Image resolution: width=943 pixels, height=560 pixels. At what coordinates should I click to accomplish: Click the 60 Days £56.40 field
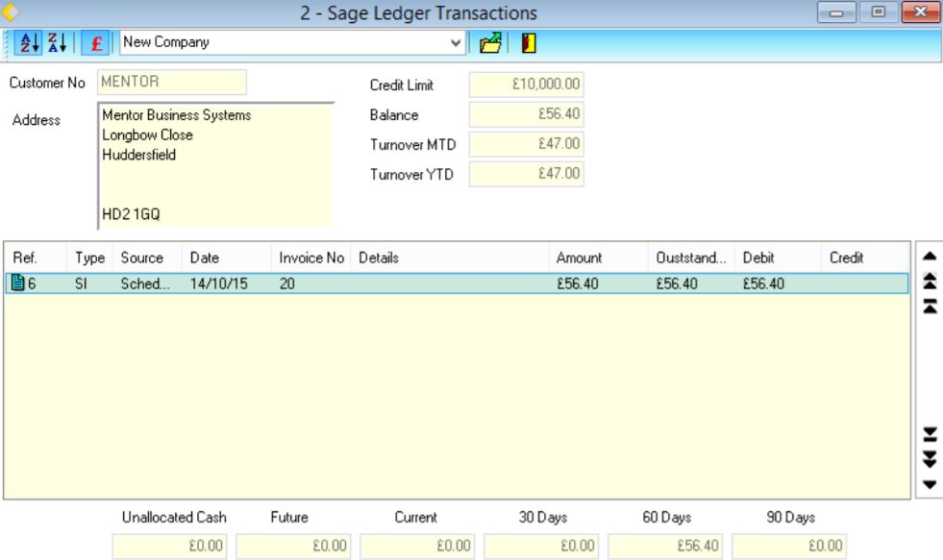click(x=665, y=546)
